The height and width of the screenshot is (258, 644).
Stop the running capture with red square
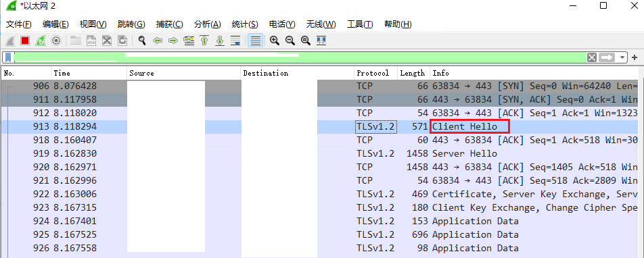[x=25, y=41]
